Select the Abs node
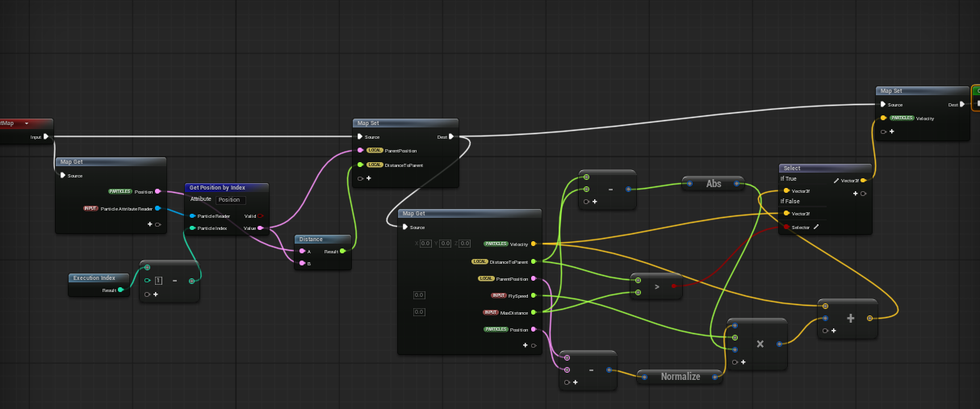The image size is (980, 409). click(714, 184)
